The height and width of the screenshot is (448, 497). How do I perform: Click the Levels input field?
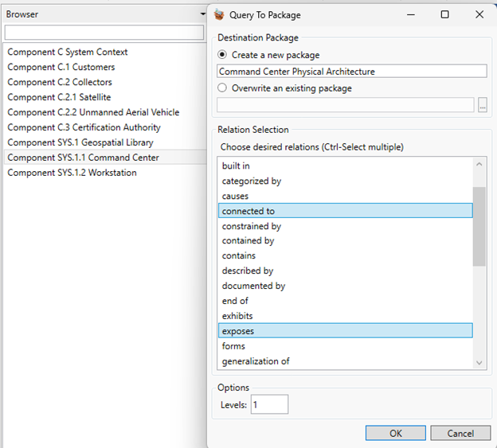(x=269, y=405)
